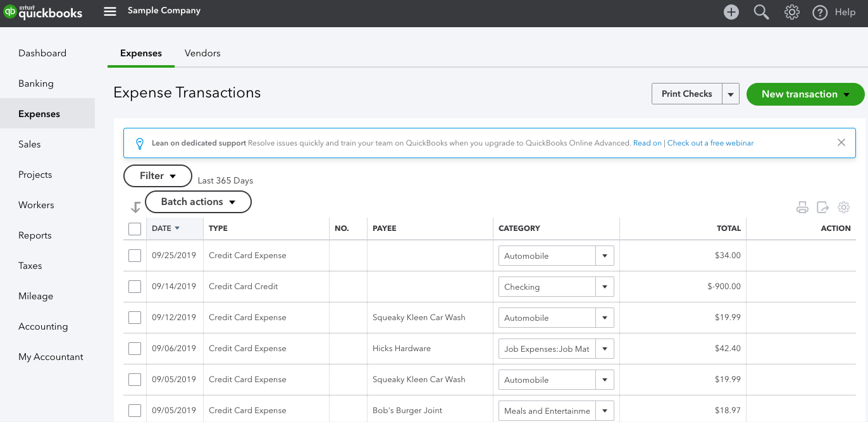This screenshot has width=868, height=422.
Task: Click the 09/06/2019 date cell
Action: pyautogui.click(x=174, y=349)
